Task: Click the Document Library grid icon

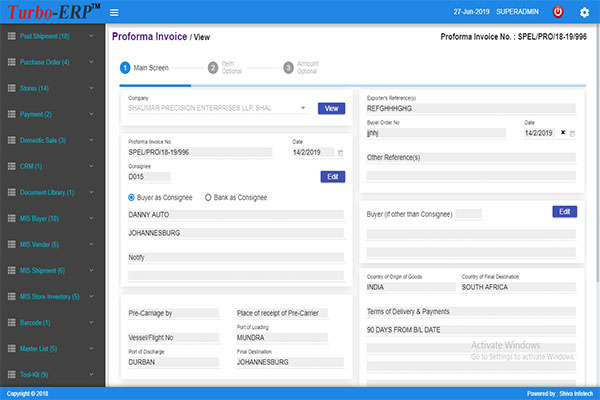Action: pos(12,192)
